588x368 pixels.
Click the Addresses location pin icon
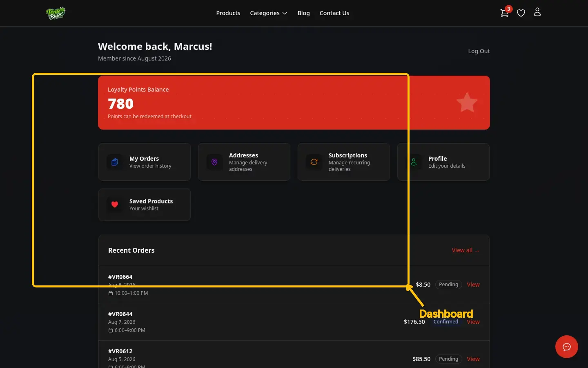[x=214, y=162]
